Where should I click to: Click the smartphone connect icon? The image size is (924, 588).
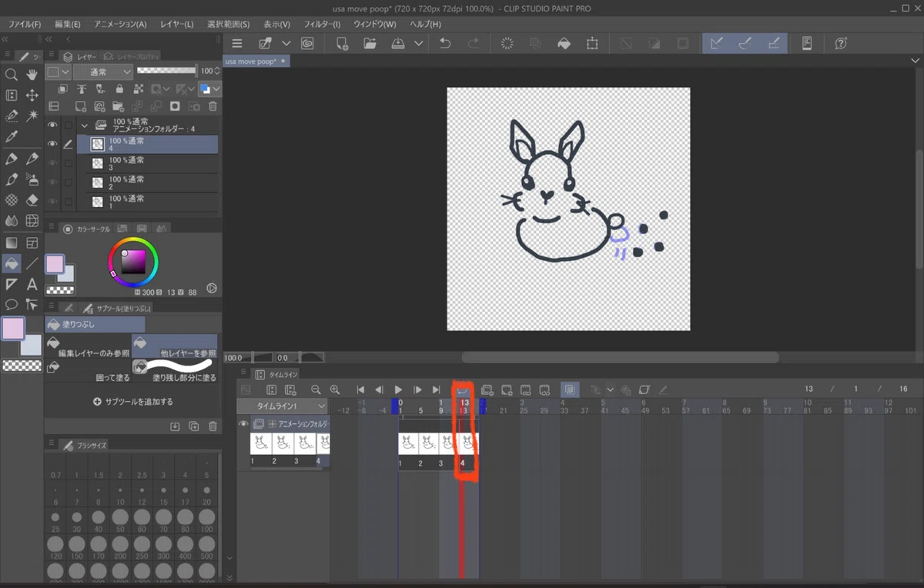coord(808,44)
